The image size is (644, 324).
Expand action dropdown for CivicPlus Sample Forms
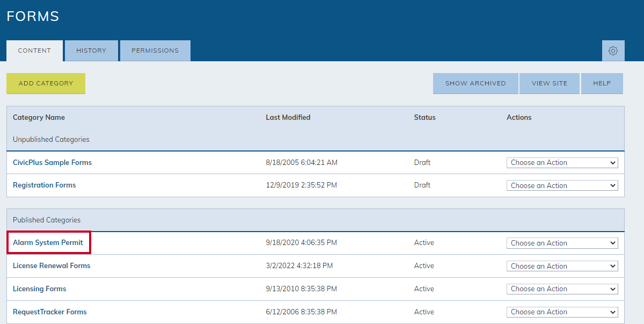tap(562, 162)
